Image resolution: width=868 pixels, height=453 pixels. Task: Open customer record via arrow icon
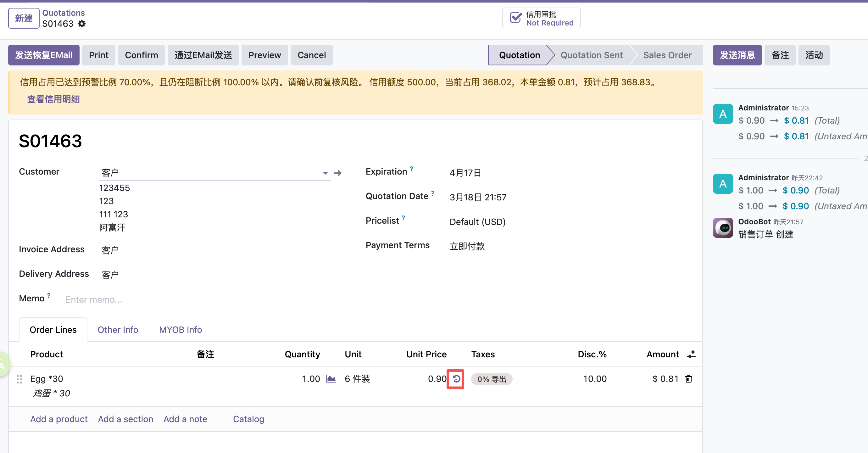338,173
